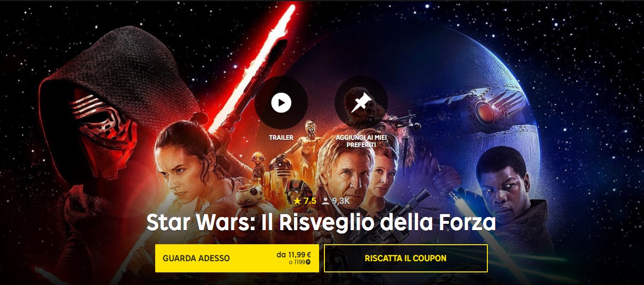This screenshot has width=644, height=285.
Task: Click the 7.5 rating score
Action: (x=310, y=201)
